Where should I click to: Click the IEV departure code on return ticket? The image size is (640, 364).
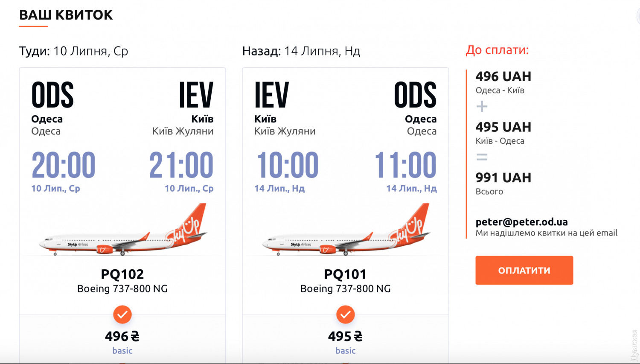272,95
